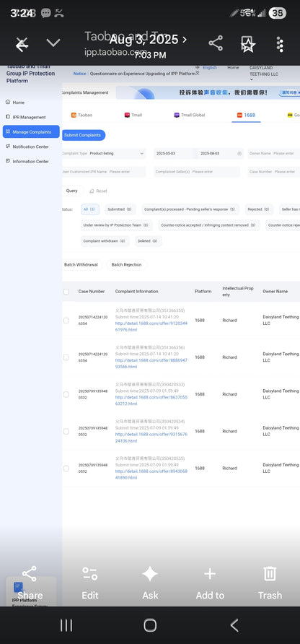
Task: Open link detail.1688.com/offer/912034461976.html
Action: (x=151, y=326)
